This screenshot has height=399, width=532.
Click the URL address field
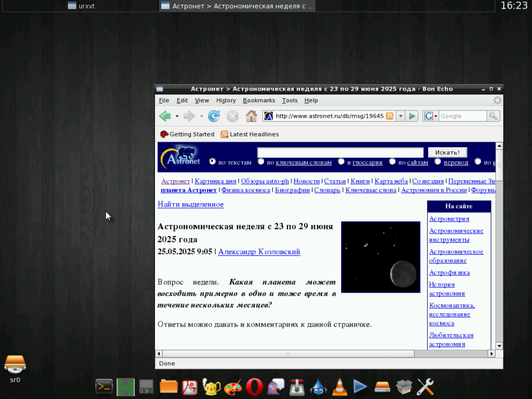pyautogui.click(x=329, y=116)
